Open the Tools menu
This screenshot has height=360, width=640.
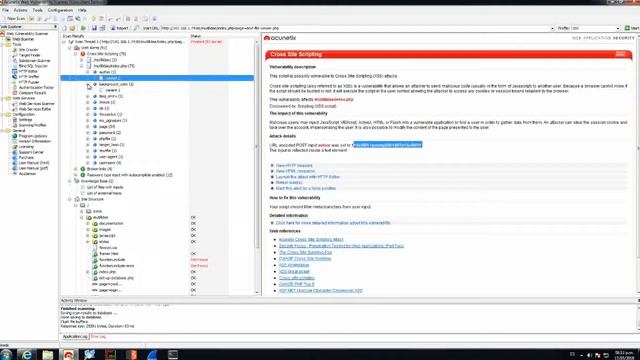click(x=38, y=10)
